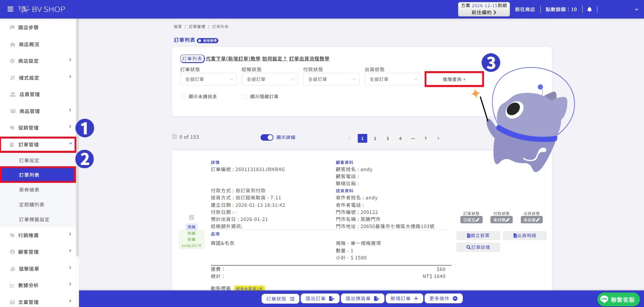Expand the 商店設定 sidebar menu

[38, 61]
